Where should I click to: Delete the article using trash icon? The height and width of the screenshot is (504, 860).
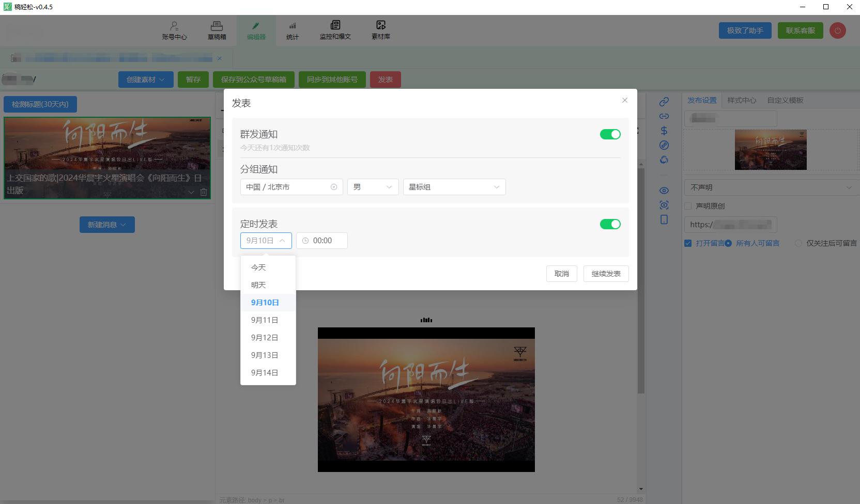pos(204,192)
